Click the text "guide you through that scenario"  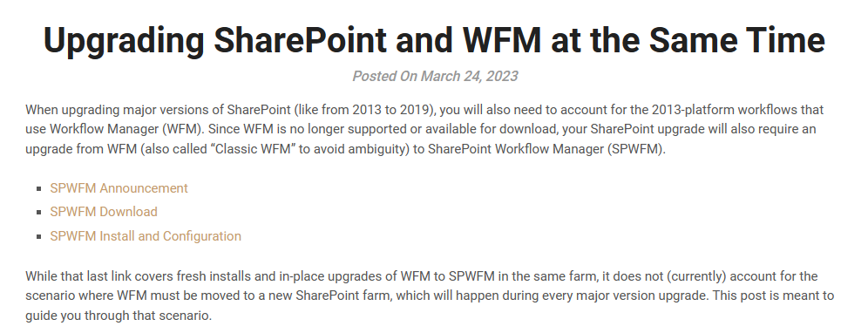point(118,316)
